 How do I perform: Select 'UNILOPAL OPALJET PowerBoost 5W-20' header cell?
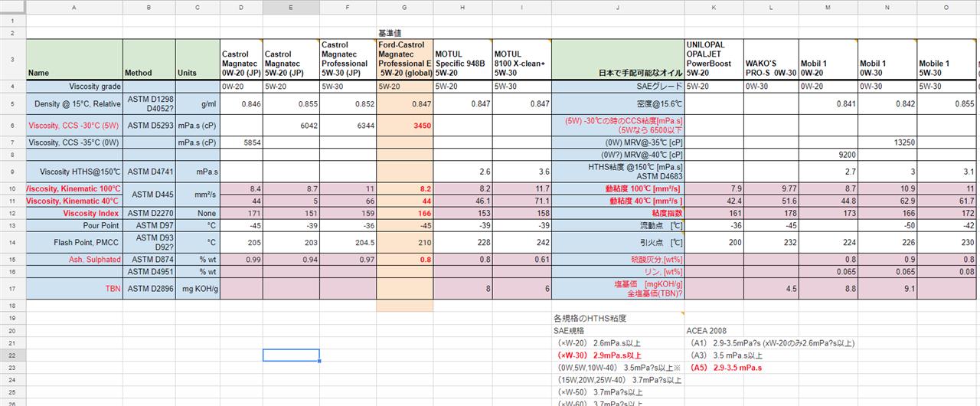coord(714,59)
